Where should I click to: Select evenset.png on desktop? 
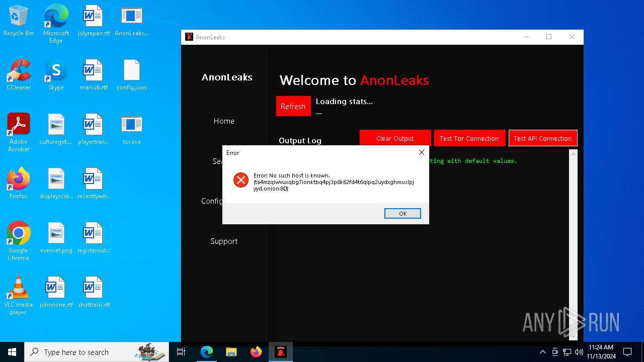56,238
